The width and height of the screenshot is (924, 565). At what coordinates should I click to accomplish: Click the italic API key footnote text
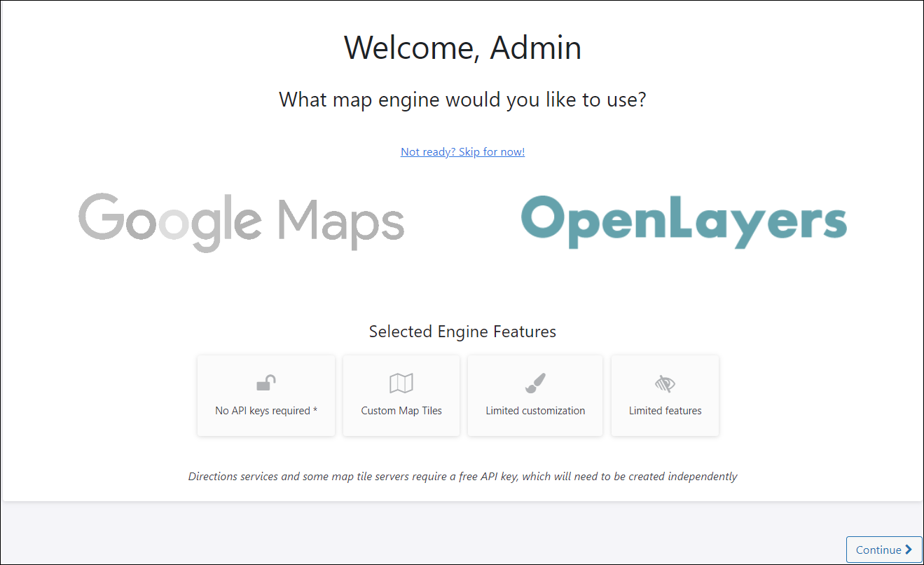pyautogui.click(x=462, y=477)
